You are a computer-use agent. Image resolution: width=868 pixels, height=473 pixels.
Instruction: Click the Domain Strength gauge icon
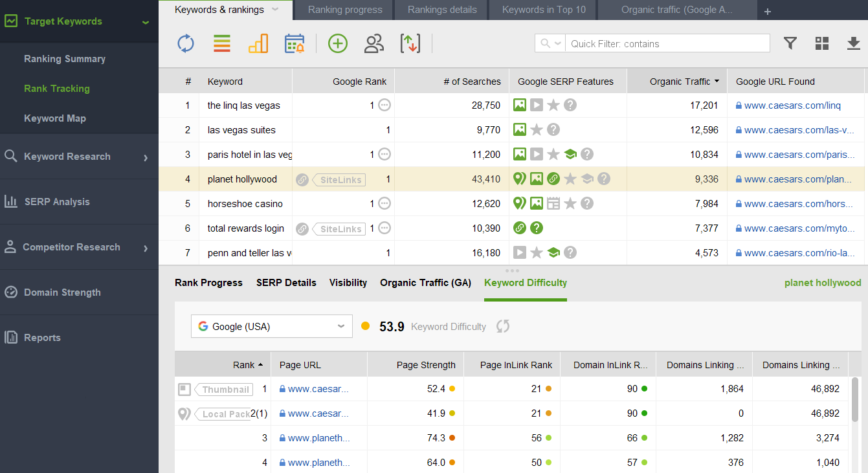pyautogui.click(x=11, y=292)
